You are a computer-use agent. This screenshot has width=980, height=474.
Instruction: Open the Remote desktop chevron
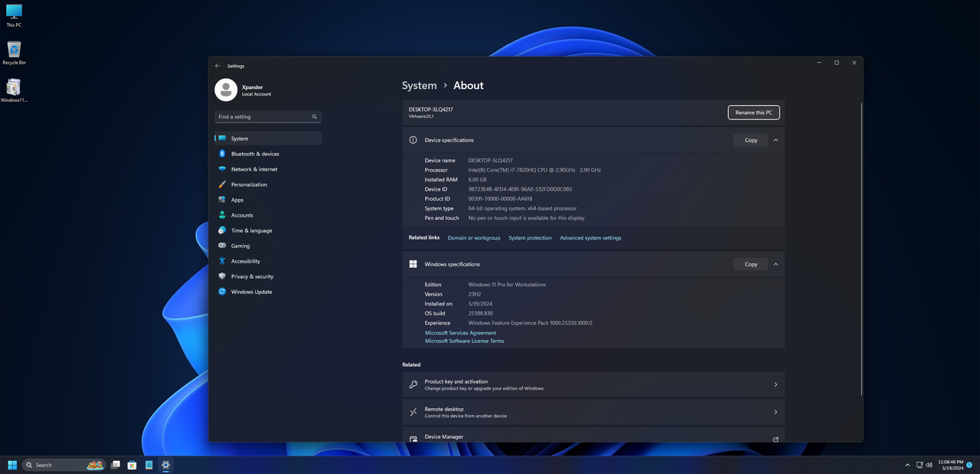(x=776, y=412)
